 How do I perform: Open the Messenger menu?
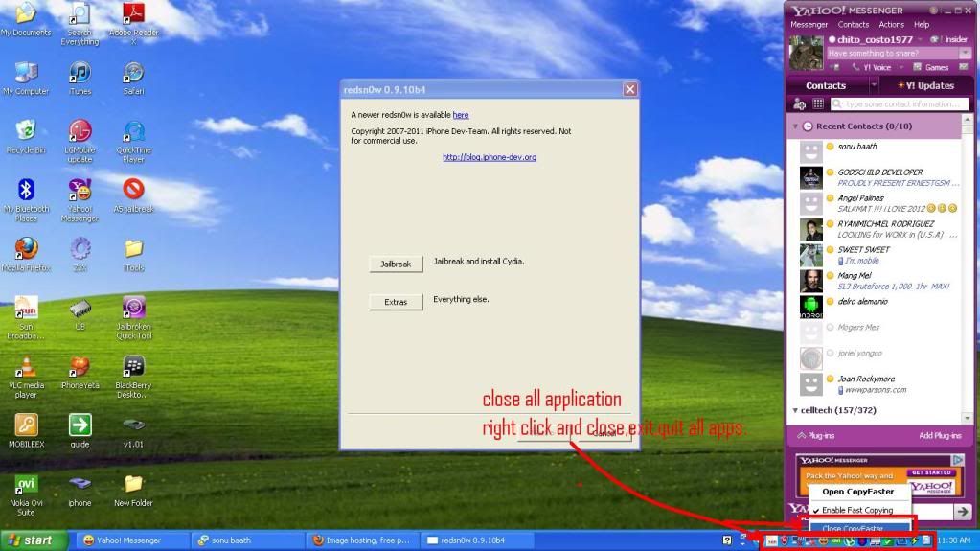(x=809, y=25)
